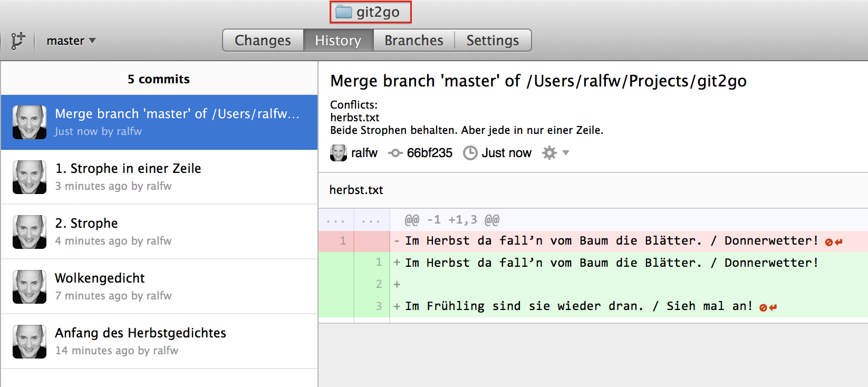Click the '5 commits' header
This screenshot has width=868, height=387.
(159, 79)
